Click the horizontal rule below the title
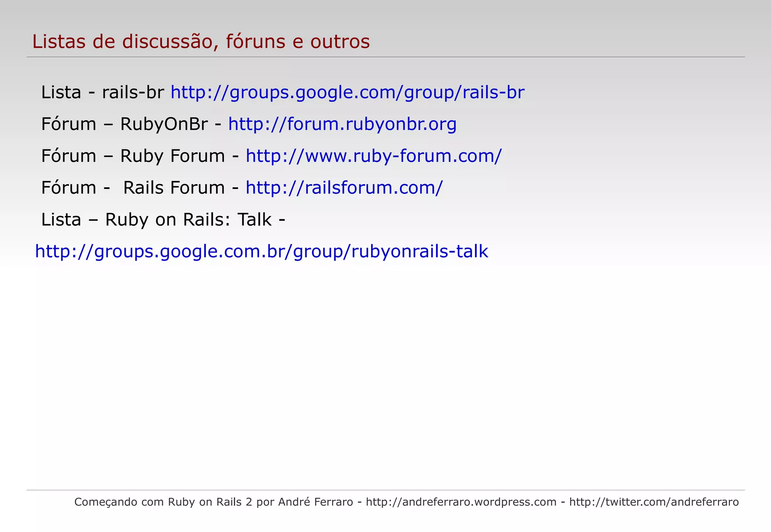Viewport: 771px width, 532px height. tap(385, 57)
